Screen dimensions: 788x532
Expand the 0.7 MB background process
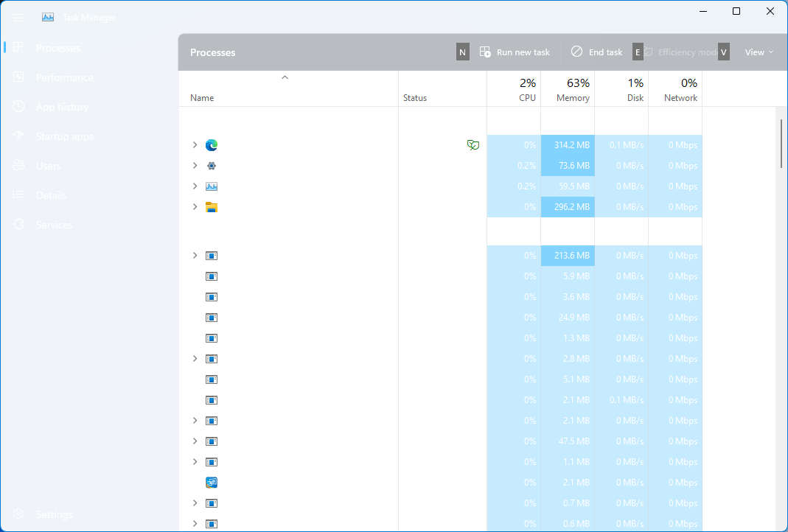coord(195,503)
